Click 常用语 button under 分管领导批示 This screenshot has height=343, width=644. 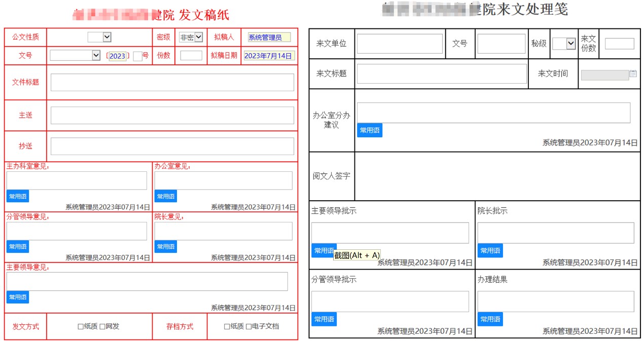(x=324, y=319)
